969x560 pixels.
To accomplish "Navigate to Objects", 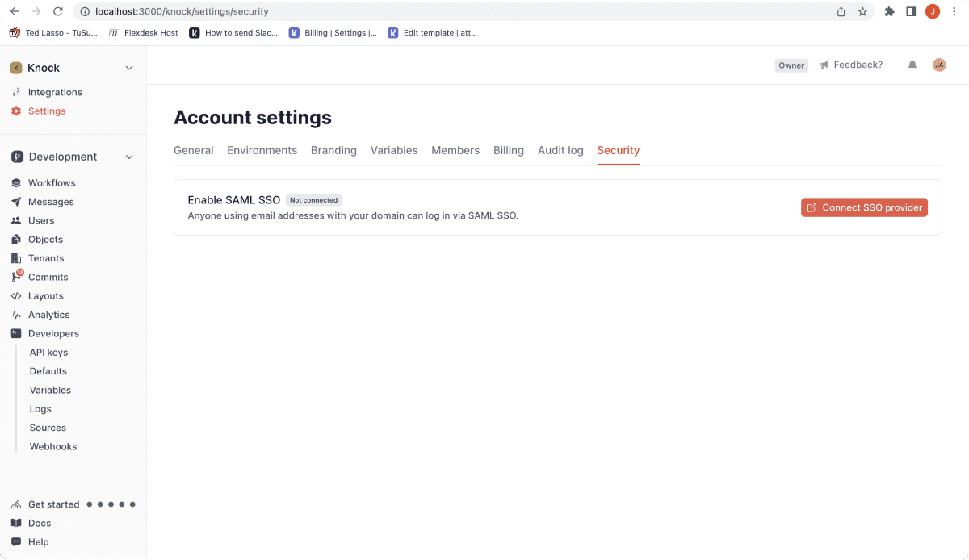I will pyautogui.click(x=44, y=239).
